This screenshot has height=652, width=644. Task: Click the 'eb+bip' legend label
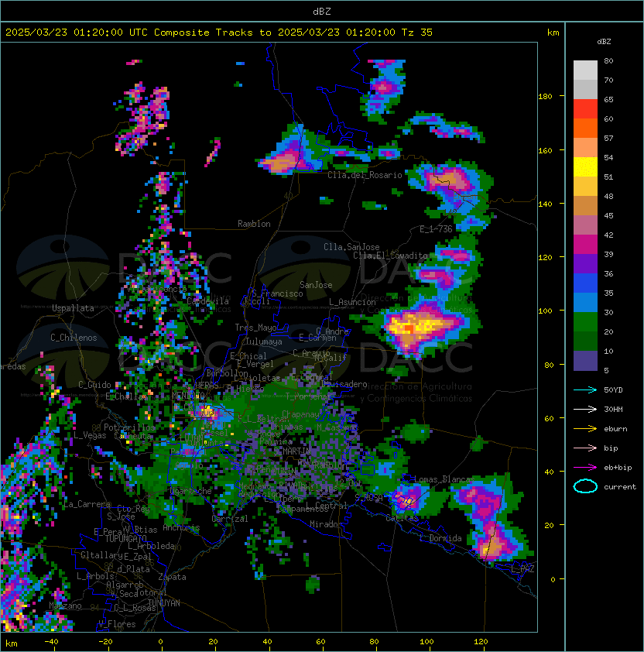point(618,468)
